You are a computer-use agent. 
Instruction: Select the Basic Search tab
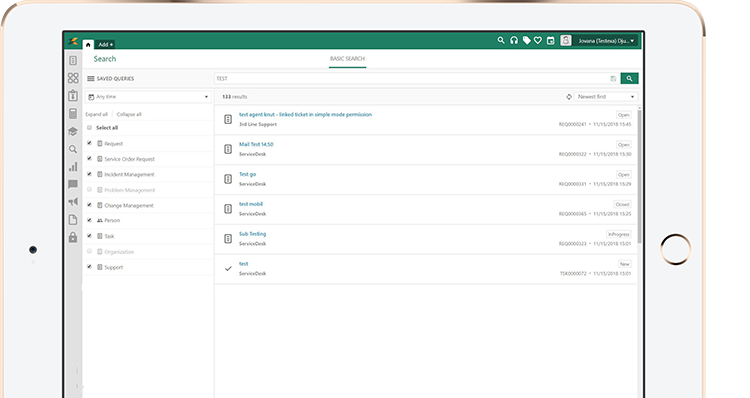coord(347,59)
